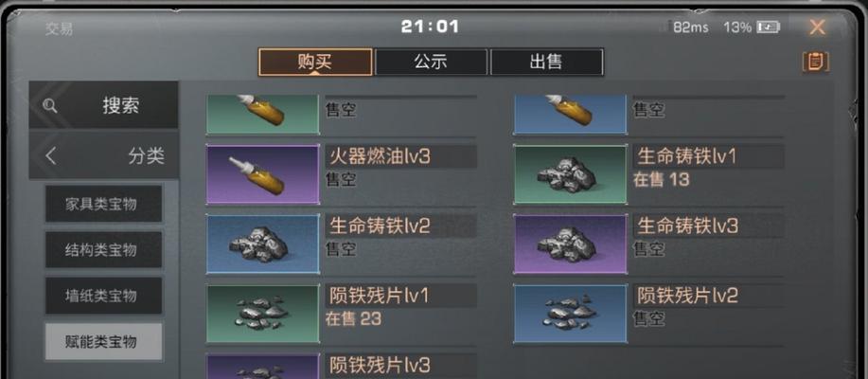Open the 购买 tab
This screenshot has width=868, height=379.
click(315, 62)
